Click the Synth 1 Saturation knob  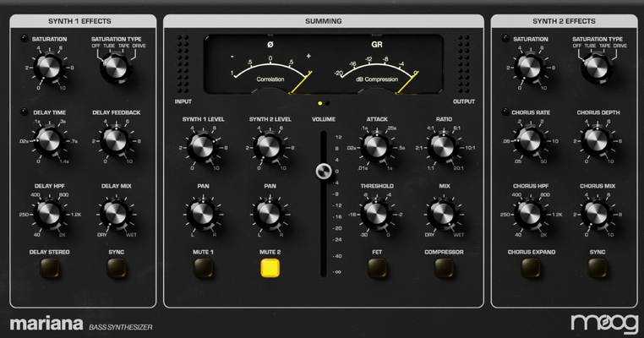[x=49, y=67]
